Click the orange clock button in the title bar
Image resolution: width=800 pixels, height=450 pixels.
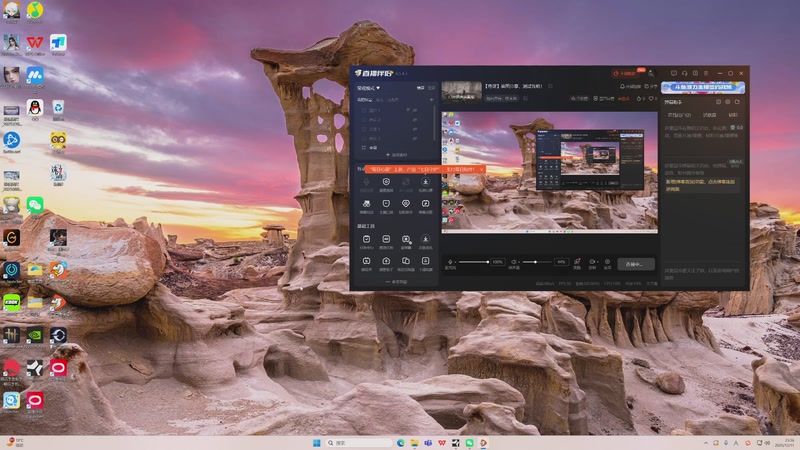(x=626, y=73)
